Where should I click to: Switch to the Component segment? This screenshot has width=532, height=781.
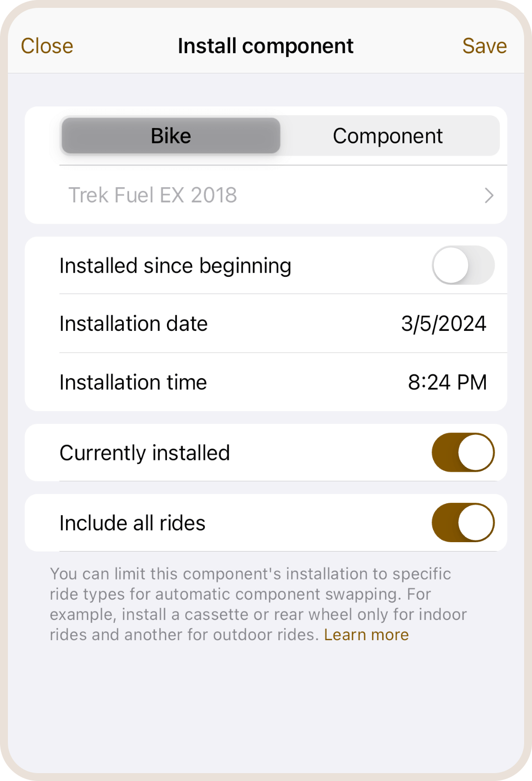[388, 136]
